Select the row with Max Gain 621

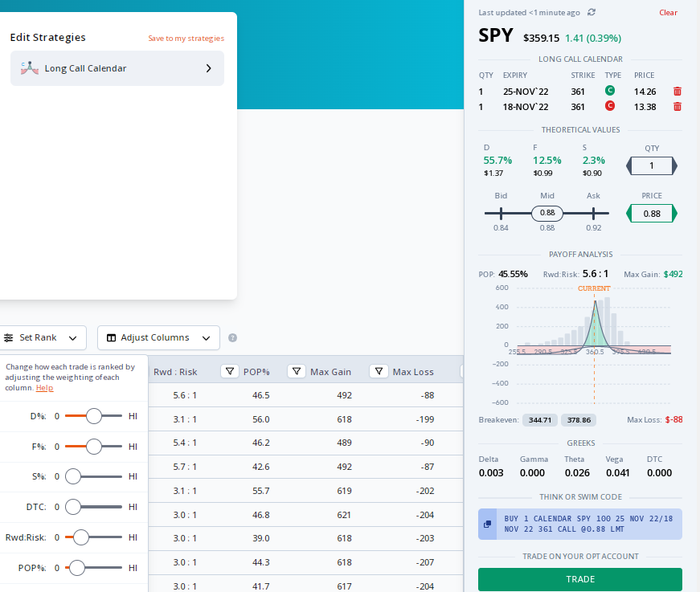(x=306, y=515)
